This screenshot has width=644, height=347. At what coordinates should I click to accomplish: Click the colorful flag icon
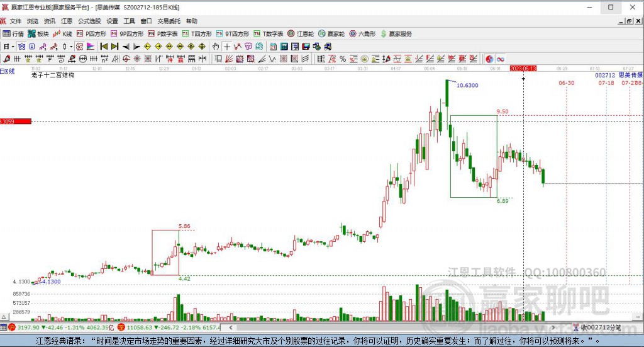[x=91, y=47]
